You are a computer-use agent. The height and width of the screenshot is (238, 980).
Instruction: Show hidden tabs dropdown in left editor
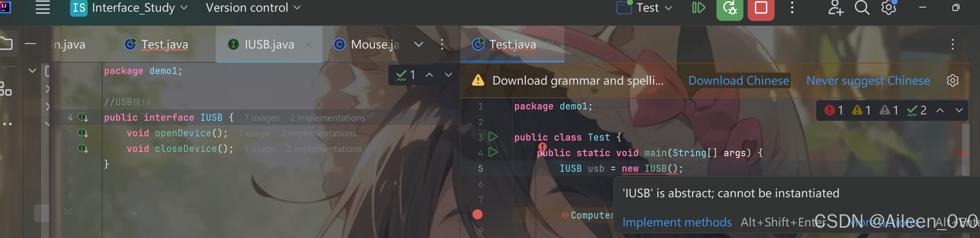tap(418, 45)
